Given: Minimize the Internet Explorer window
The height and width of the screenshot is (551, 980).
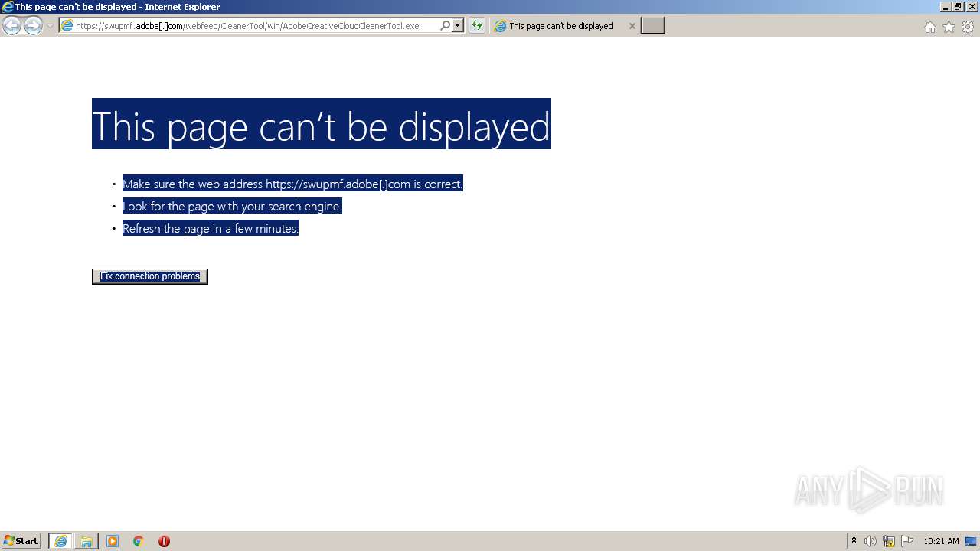Looking at the screenshot, I should (946, 7).
